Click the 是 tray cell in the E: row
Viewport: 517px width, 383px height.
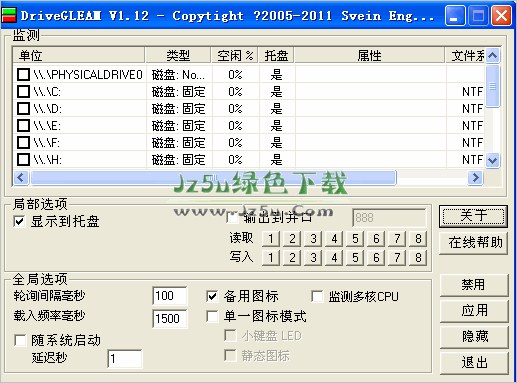[x=276, y=126]
